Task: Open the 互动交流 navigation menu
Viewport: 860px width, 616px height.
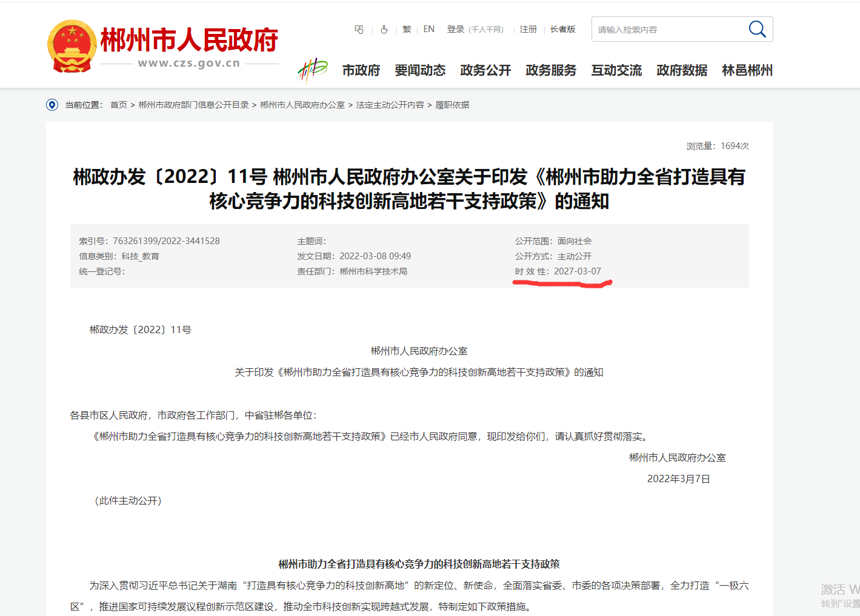Action: coord(616,70)
